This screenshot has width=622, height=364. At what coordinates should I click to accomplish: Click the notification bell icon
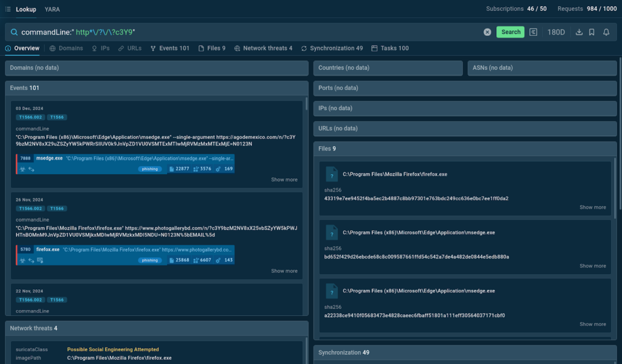tap(606, 32)
